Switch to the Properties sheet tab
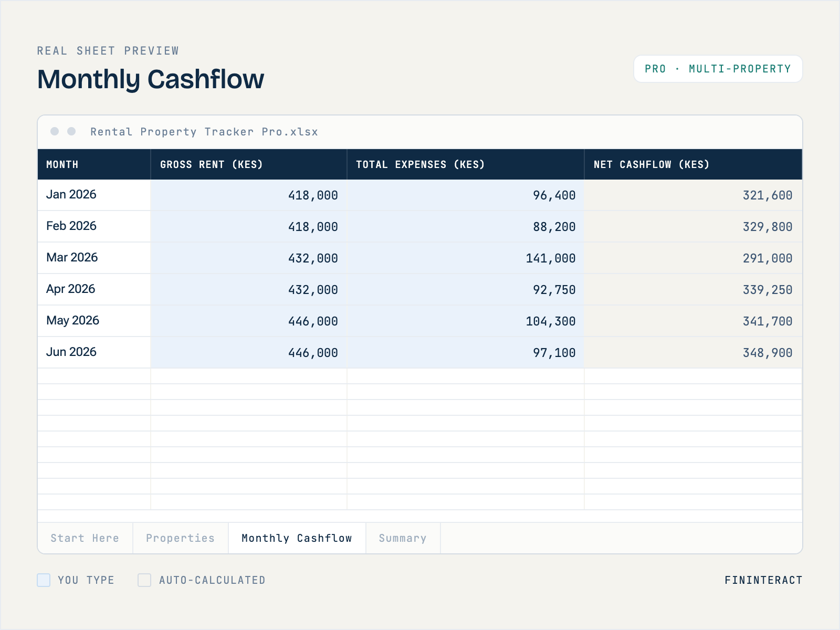 pyautogui.click(x=181, y=538)
